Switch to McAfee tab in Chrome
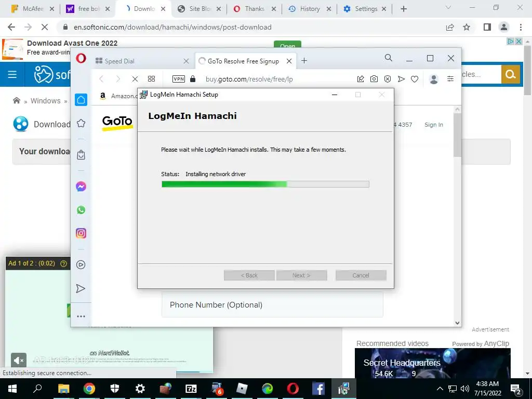Screen dimensions: 532x399 point(33,9)
